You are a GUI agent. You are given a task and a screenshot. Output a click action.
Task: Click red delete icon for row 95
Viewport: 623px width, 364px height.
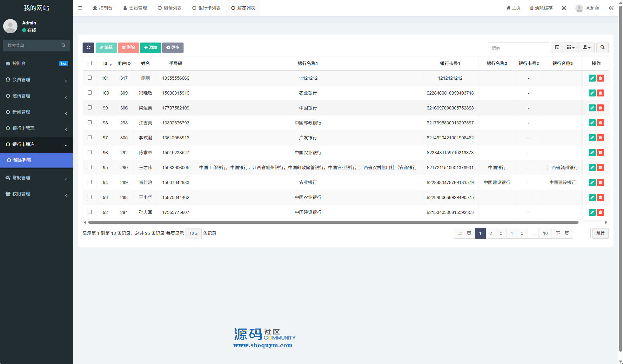click(x=600, y=168)
